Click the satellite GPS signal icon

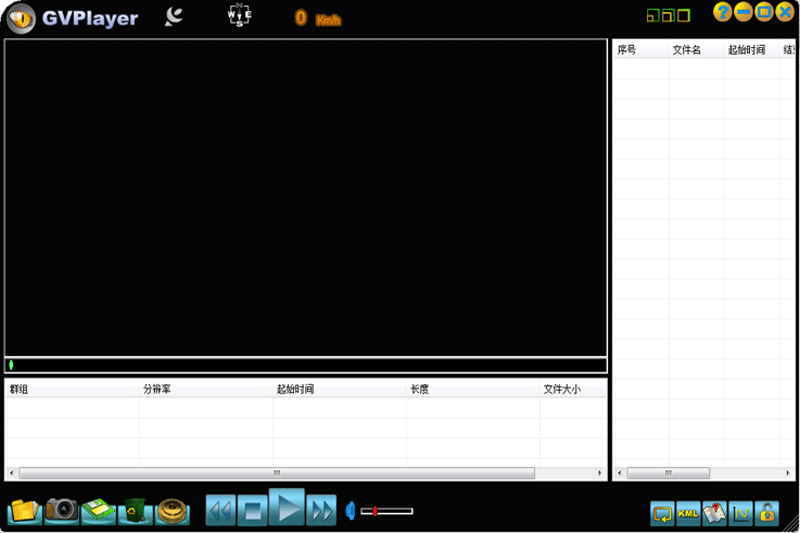pos(173,17)
